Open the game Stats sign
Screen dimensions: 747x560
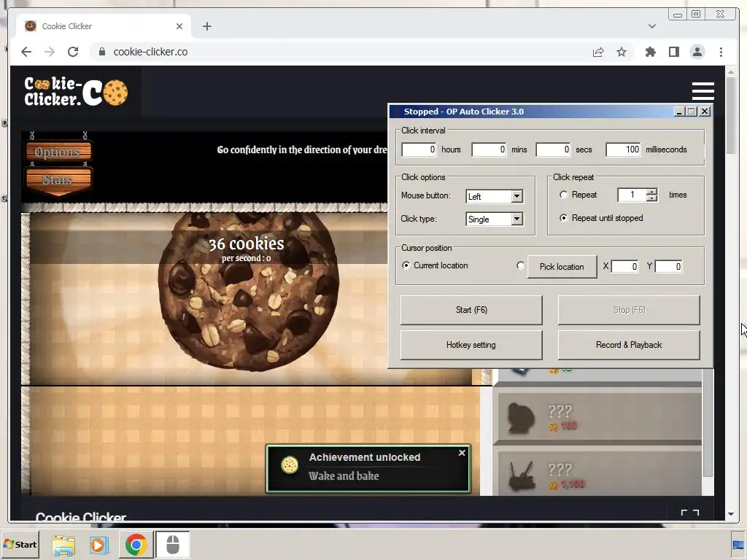[x=58, y=181]
